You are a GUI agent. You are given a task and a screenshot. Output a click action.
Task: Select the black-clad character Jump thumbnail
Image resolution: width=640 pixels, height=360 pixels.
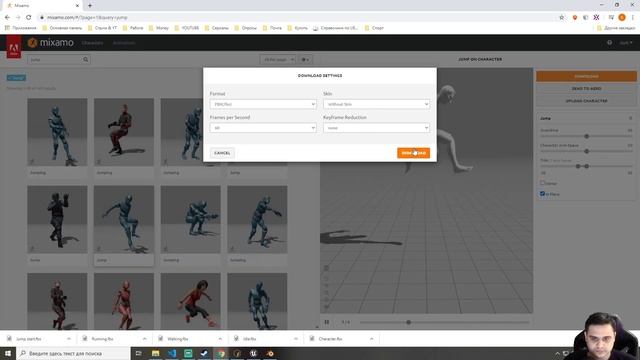click(57, 220)
